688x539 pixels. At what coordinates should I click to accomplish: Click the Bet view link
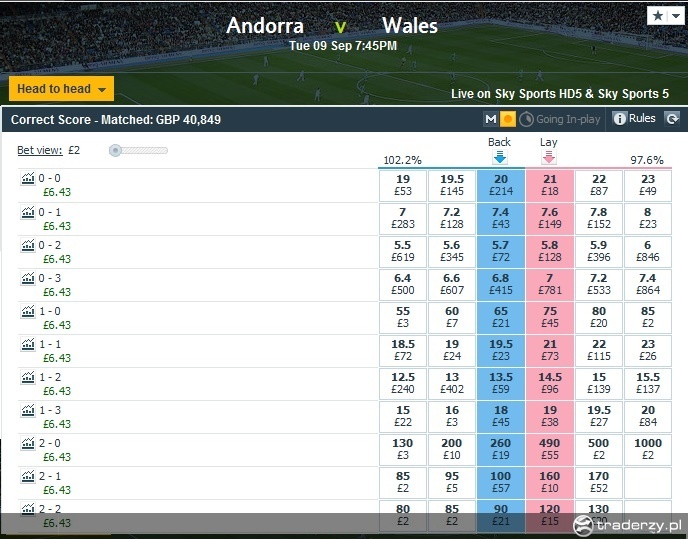click(40, 150)
